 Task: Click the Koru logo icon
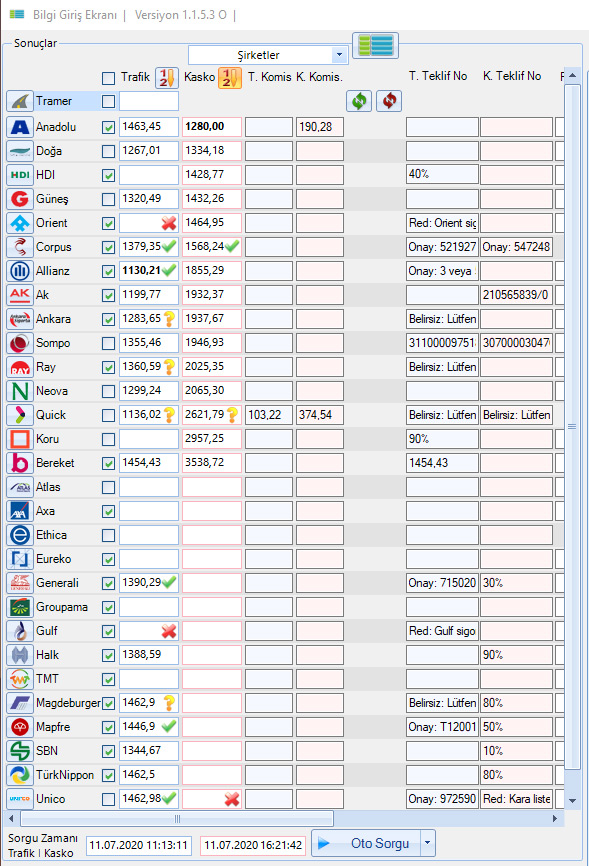point(20,439)
